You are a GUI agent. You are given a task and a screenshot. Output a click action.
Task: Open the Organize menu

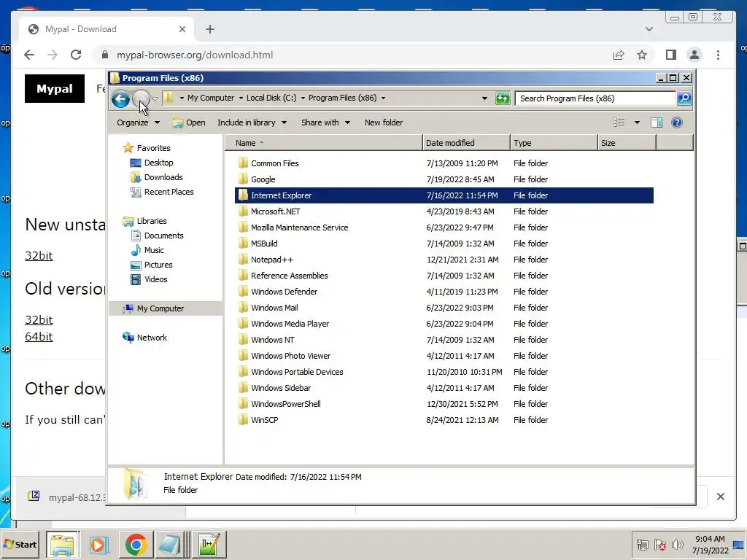pos(138,122)
